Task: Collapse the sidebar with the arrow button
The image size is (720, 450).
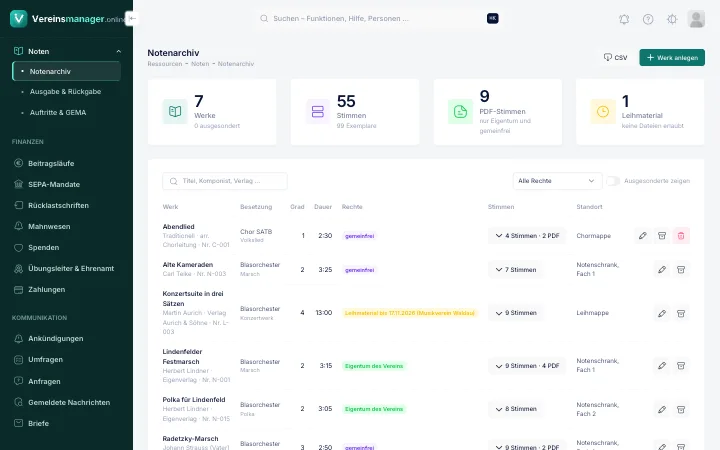Action: [132, 18]
